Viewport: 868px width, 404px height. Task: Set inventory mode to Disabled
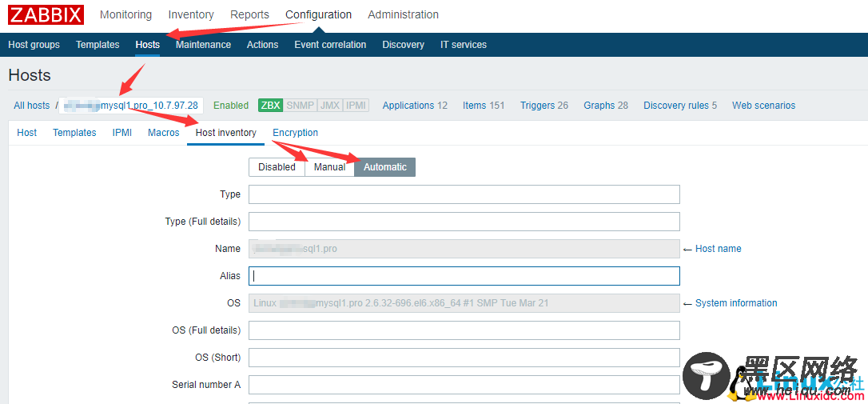277,167
